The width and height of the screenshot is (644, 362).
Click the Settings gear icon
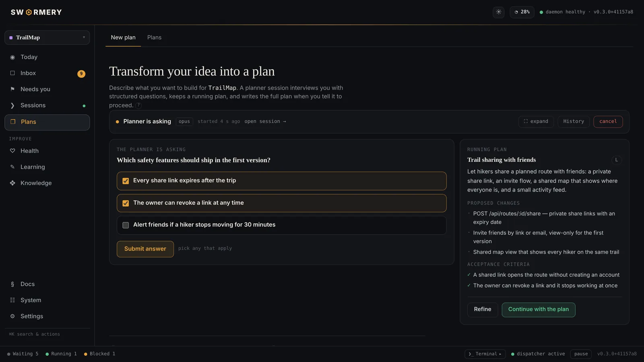(x=12, y=316)
